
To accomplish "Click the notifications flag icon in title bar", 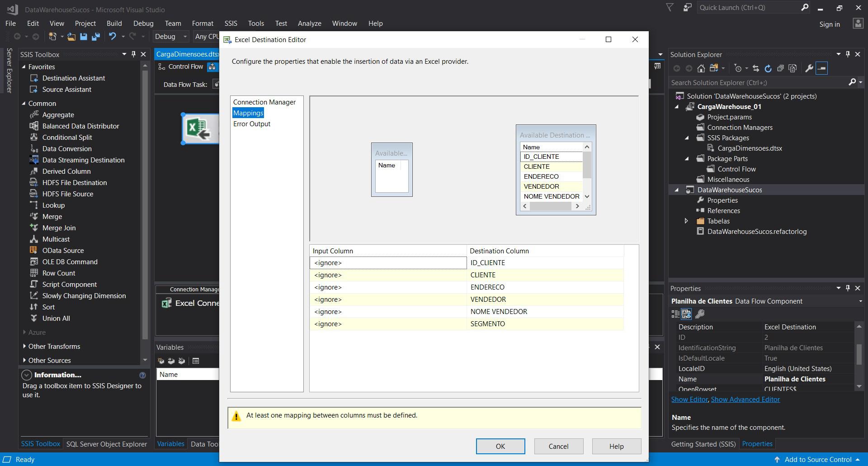I will point(670,8).
